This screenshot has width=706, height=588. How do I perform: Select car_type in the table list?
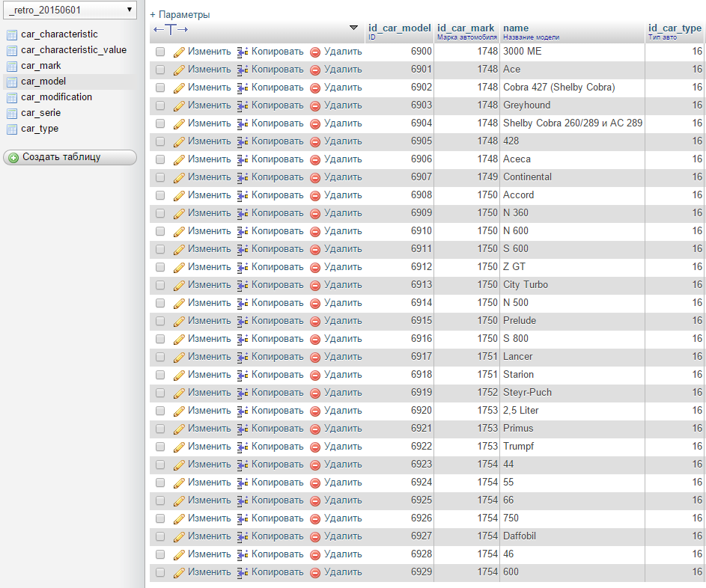click(40, 129)
